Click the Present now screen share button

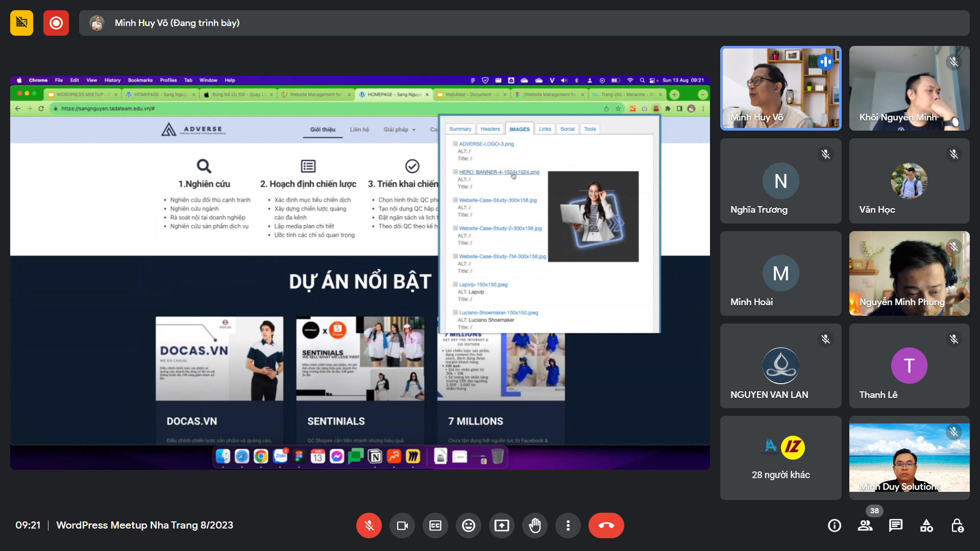[502, 525]
